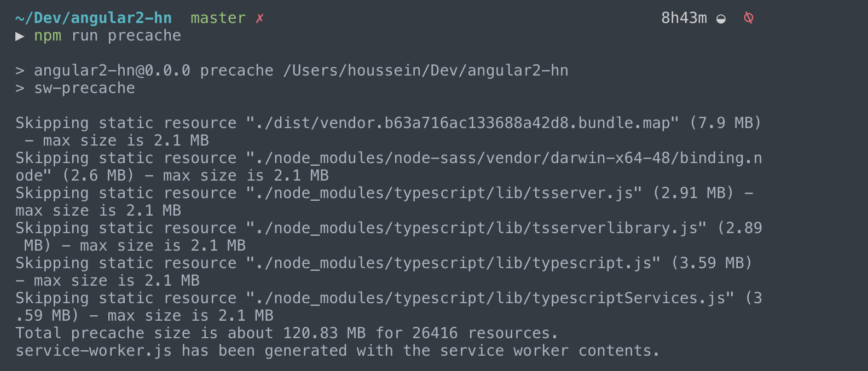Screen dimensions: 868x371
Task: Click the 8h43m elapsed time indicator
Action: tap(684, 18)
